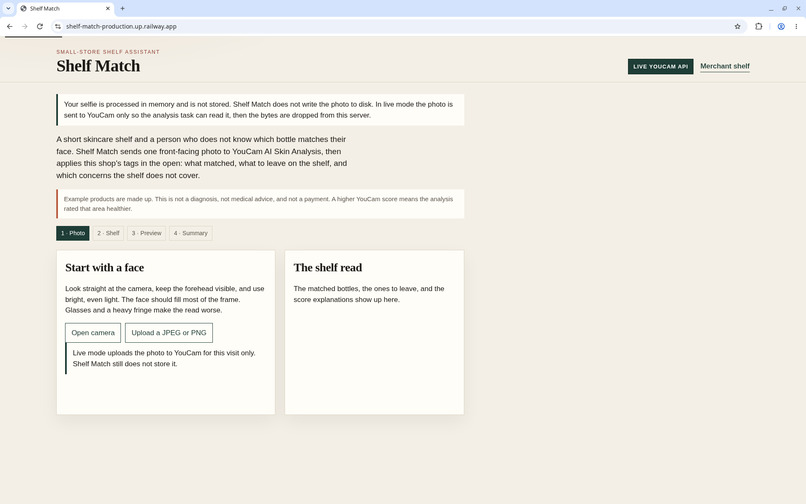
Task: Click the LIVE YOUCAM API badge
Action: 660,66
